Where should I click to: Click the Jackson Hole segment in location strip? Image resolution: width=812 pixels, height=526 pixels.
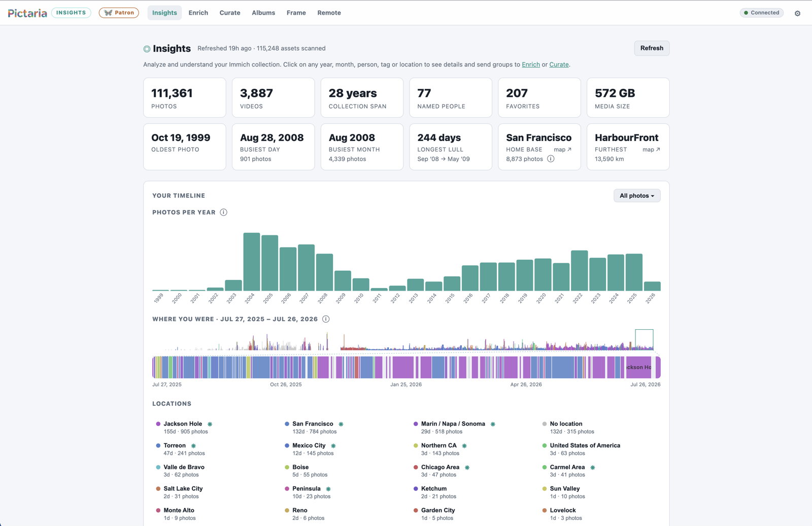pyautogui.click(x=639, y=367)
